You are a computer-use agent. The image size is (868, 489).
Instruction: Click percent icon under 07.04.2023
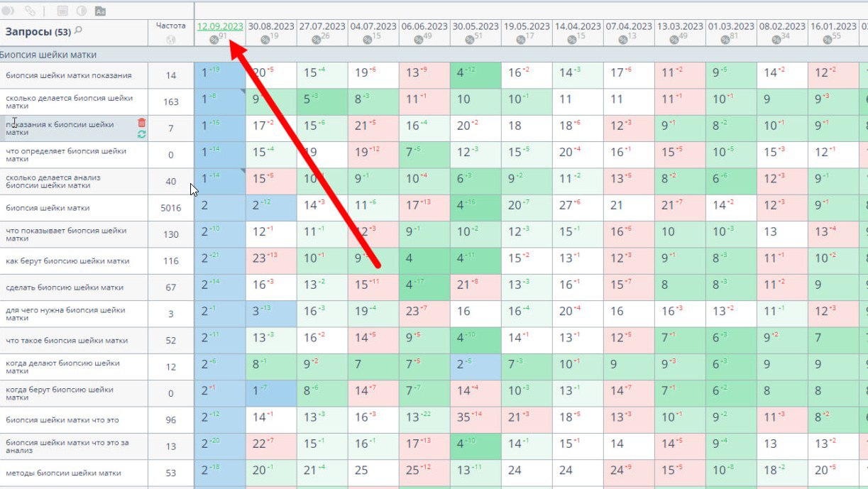point(623,40)
